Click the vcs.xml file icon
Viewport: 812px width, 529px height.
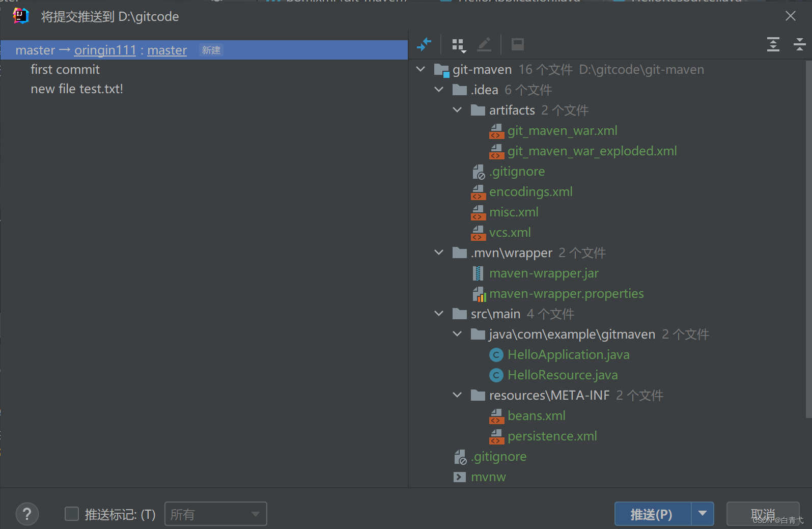pos(478,233)
